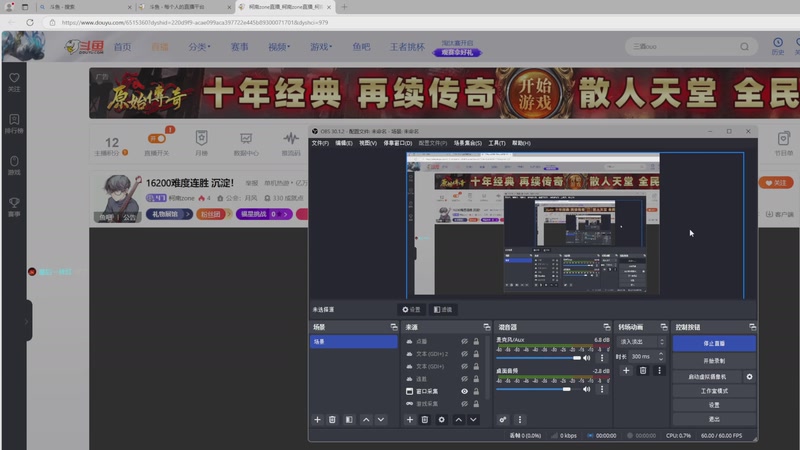
Task: Open OBS 编辑(E) menu
Action: [x=344, y=143]
